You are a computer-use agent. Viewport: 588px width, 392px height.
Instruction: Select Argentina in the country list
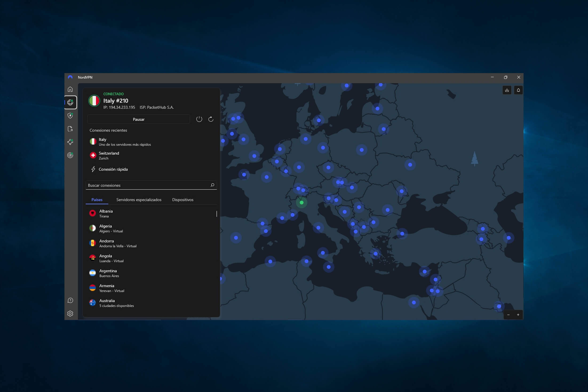click(151, 273)
